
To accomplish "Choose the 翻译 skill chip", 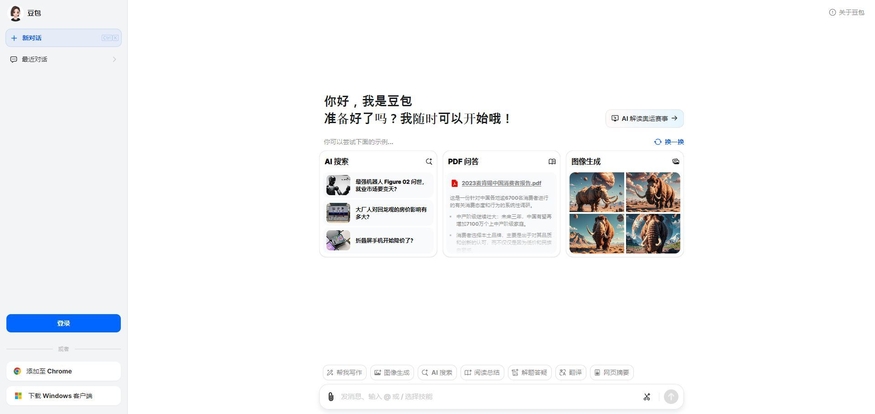I will [571, 372].
